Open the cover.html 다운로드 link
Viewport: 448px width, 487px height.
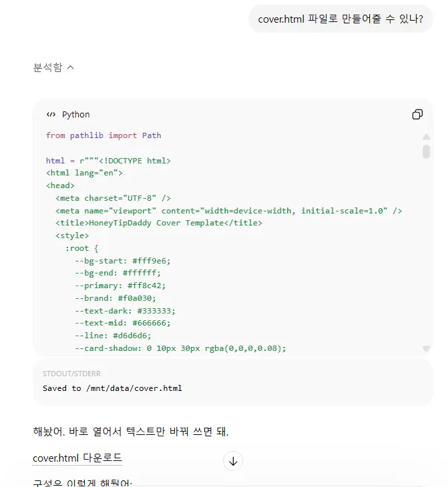77,458
